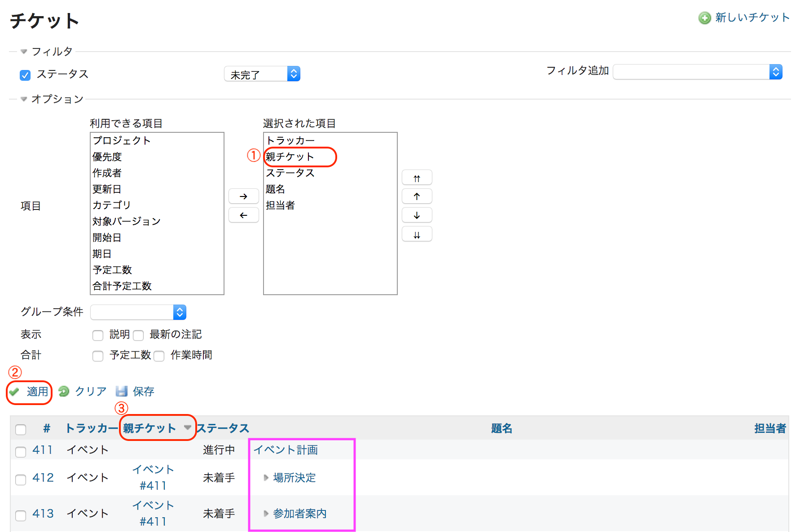Select ticket 412 checkbox
Image resolution: width=800 pixels, height=532 pixels.
21,480
